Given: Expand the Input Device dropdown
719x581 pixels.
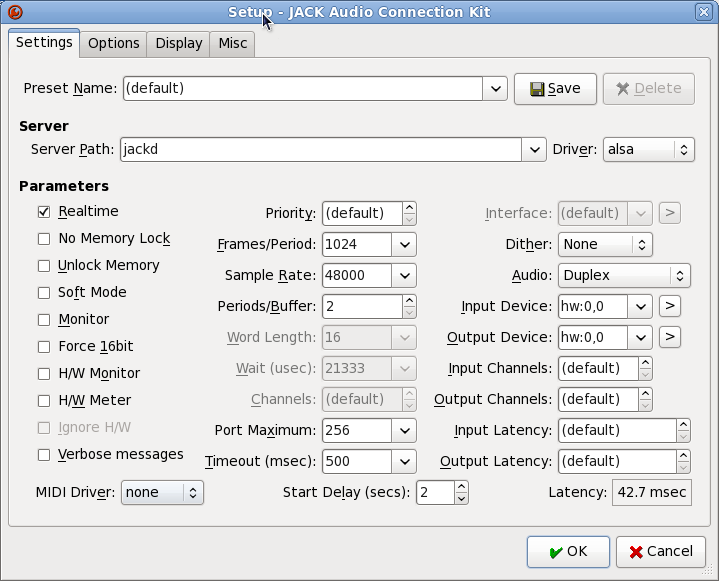Looking at the screenshot, I should pos(640,306).
